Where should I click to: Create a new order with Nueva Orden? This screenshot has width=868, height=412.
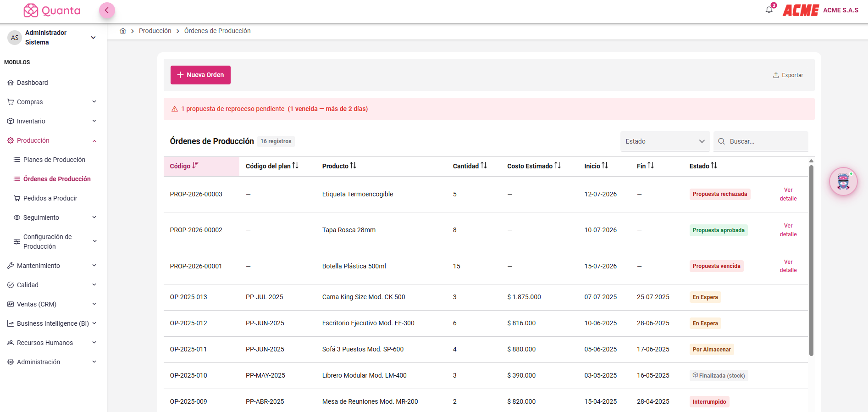(x=200, y=75)
